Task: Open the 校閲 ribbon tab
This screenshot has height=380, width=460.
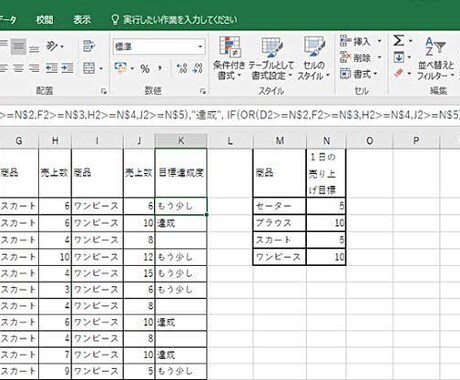Action: click(45, 20)
